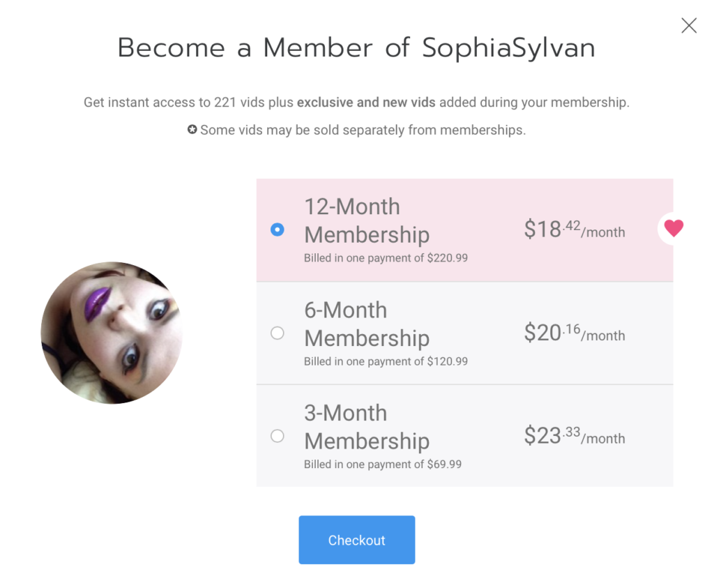Click the 6-Month Membership title text
Image resolution: width=714 pixels, height=588 pixels.
point(367,324)
